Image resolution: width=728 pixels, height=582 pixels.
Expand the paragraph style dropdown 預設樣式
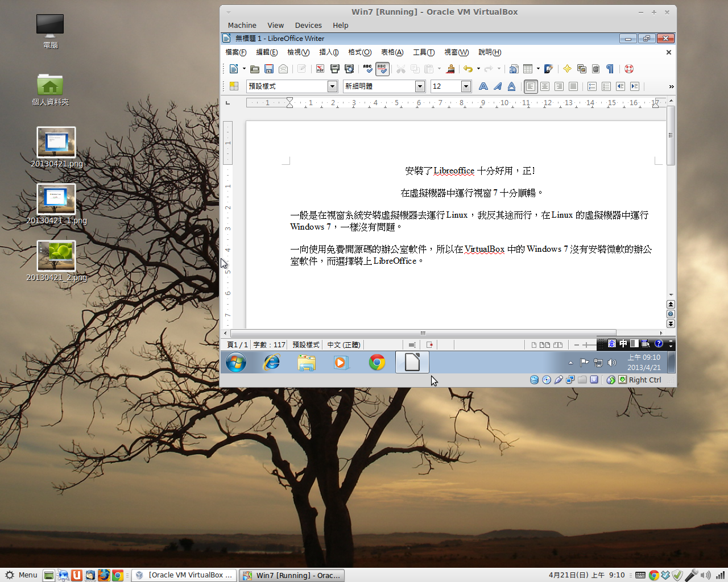[x=332, y=86]
